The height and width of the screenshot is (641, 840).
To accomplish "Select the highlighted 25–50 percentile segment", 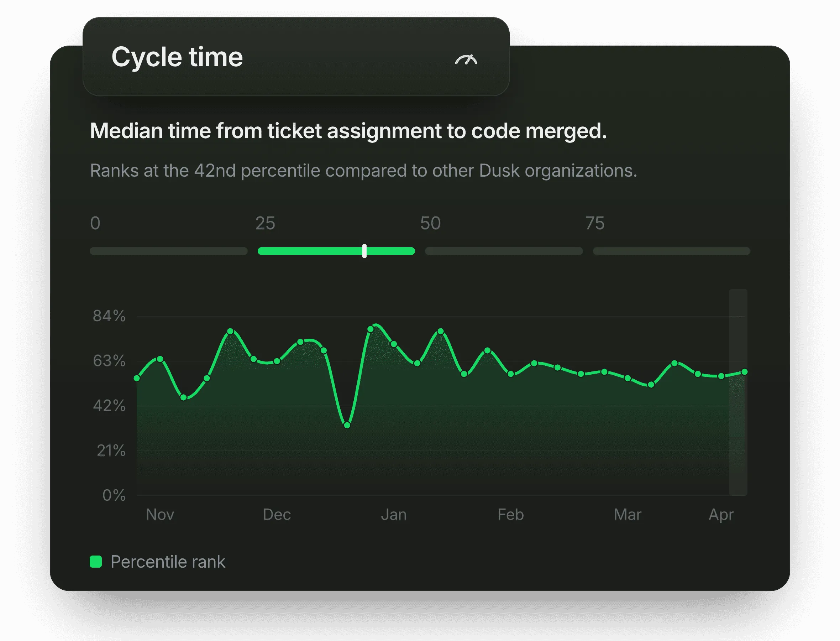I will tap(336, 251).
